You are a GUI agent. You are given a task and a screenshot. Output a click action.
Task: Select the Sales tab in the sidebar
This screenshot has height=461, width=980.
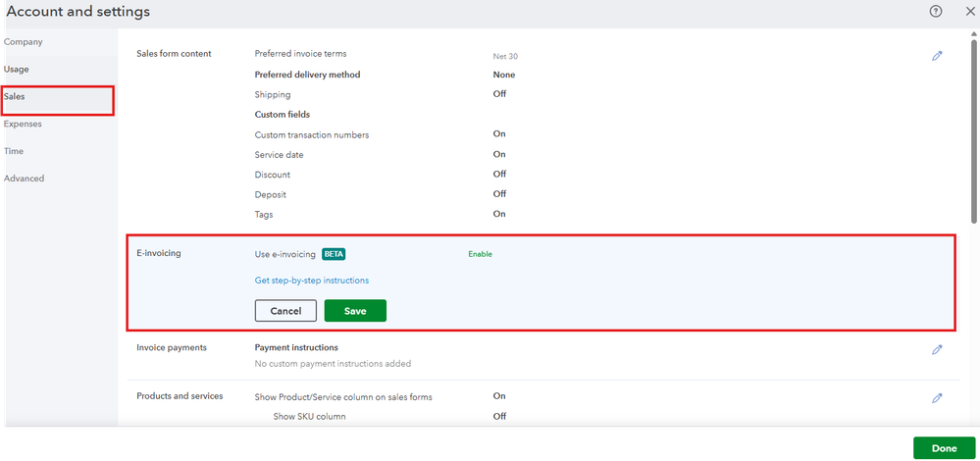(x=16, y=96)
